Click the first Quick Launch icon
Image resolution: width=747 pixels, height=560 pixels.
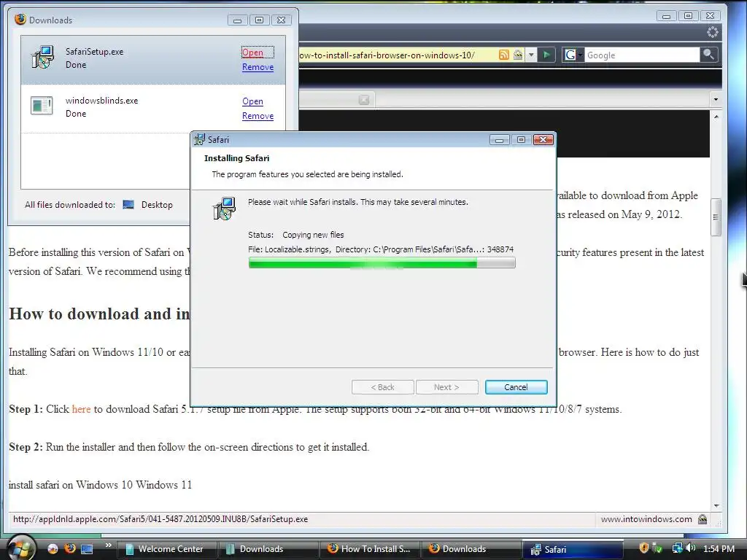[x=53, y=548]
